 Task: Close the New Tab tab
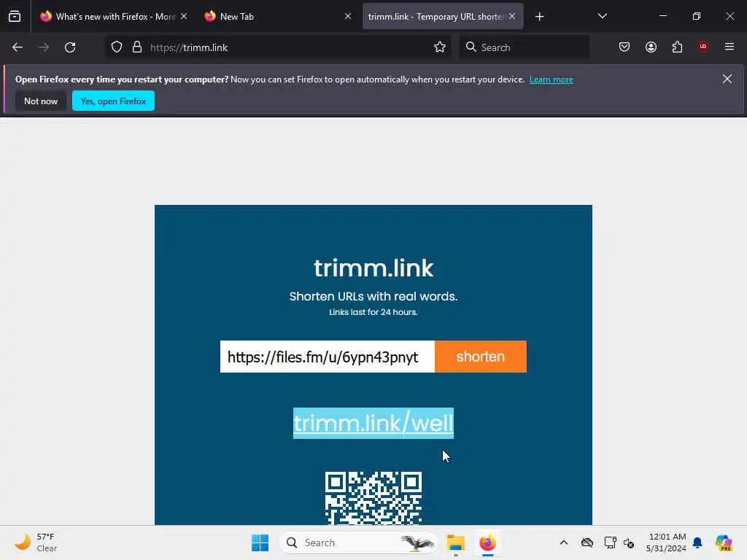348,16
